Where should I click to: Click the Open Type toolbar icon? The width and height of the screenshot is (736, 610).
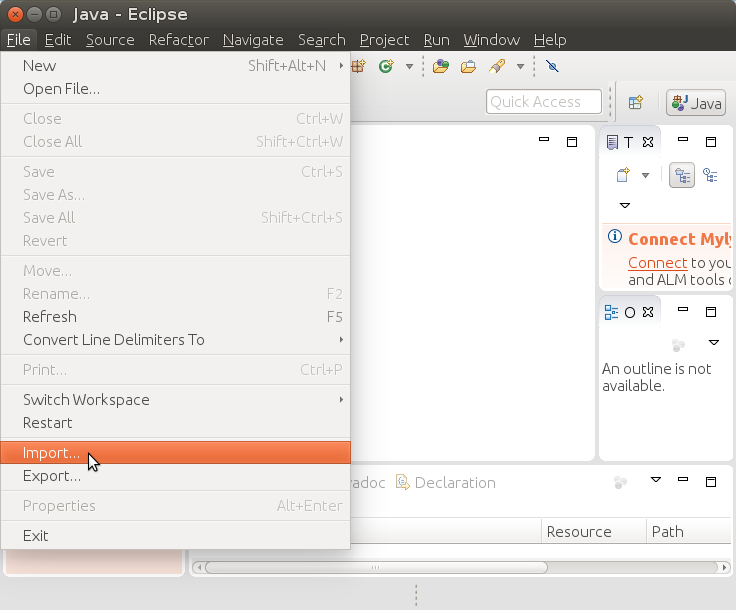(440, 67)
